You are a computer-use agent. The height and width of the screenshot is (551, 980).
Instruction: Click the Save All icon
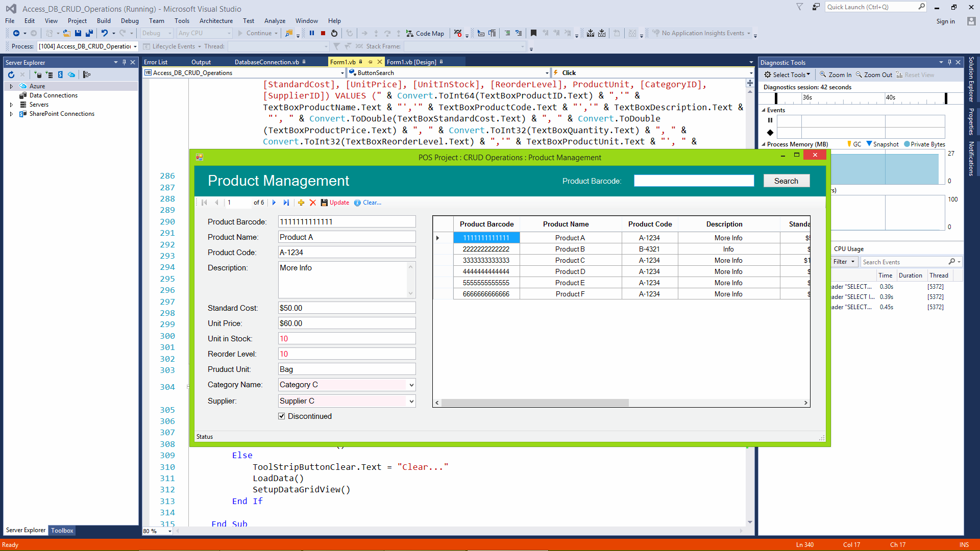pyautogui.click(x=89, y=33)
